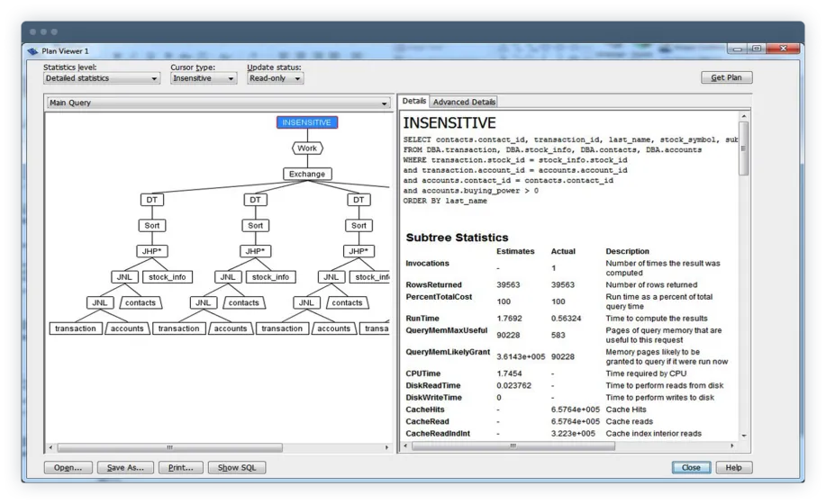Open the Cursor type dropdown
The image size is (826, 504).
[x=204, y=78]
